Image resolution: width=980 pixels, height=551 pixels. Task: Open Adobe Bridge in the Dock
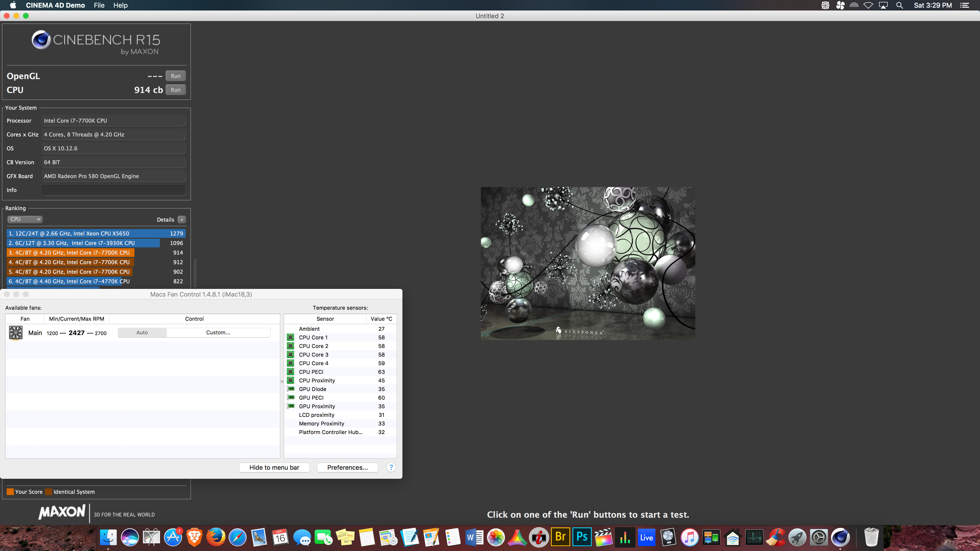coord(560,537)
